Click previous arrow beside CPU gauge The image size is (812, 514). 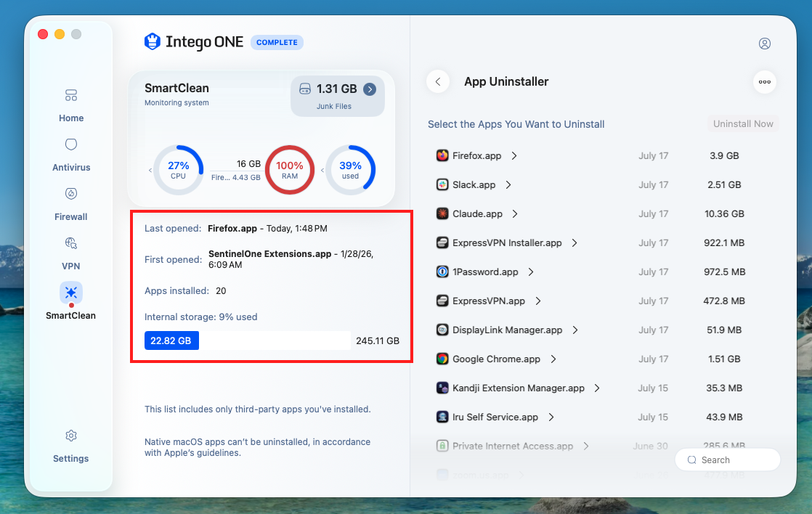(x=150, y=171)
